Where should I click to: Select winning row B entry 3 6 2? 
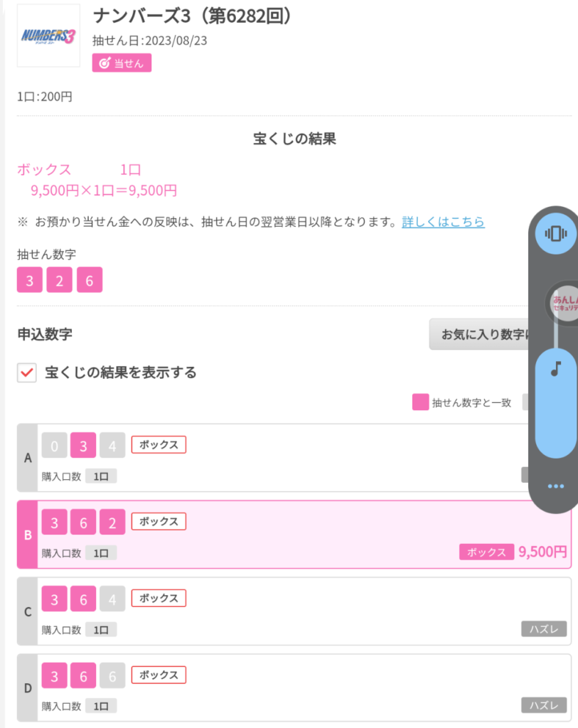pos(294,535)
